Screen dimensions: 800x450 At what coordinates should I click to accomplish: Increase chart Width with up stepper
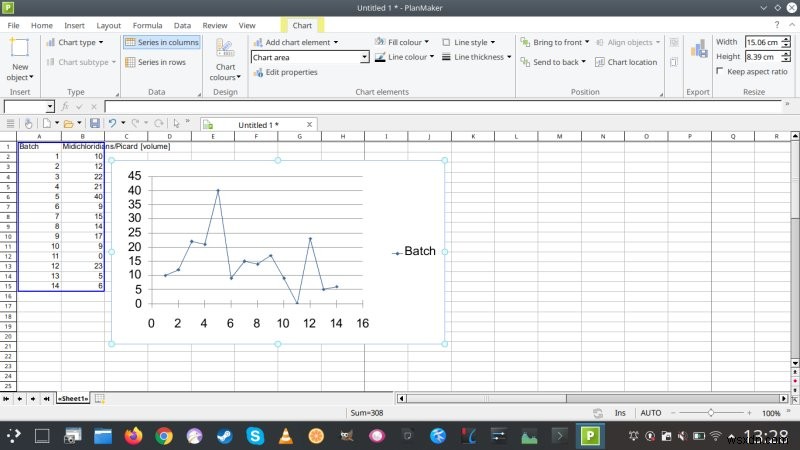(786, 39)
